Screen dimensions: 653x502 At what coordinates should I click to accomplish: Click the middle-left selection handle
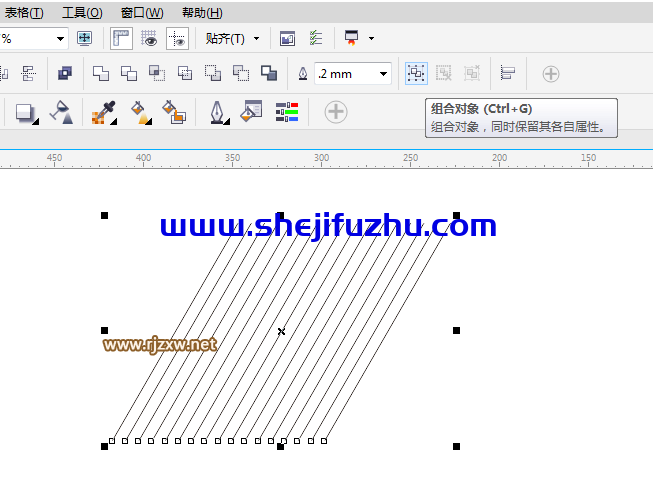coord(105,330)
